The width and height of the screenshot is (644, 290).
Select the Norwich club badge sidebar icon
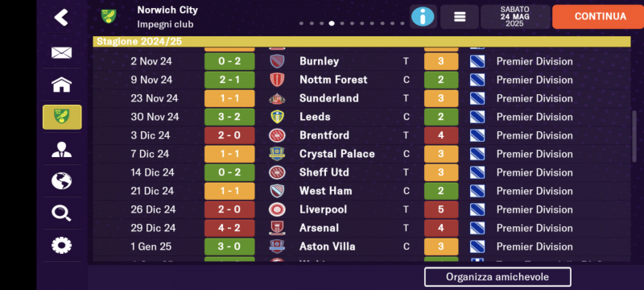62,117
